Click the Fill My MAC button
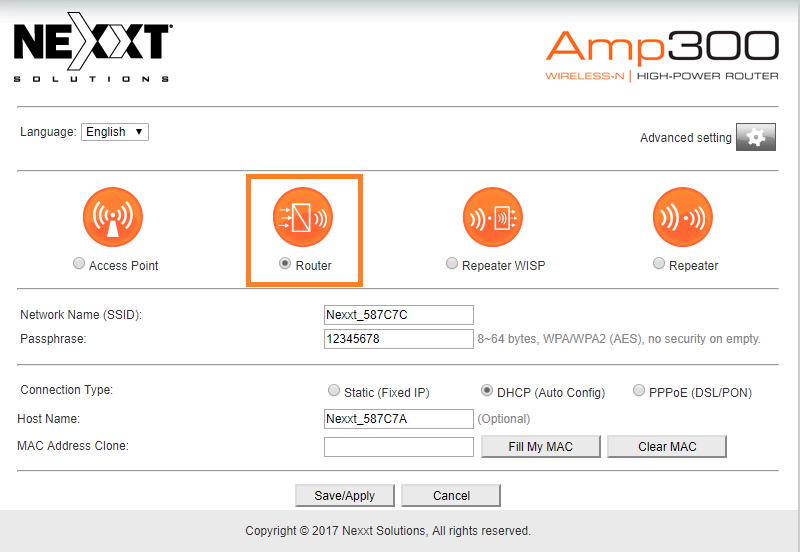This screenshot has width=800, height=552. click(540, 446)
